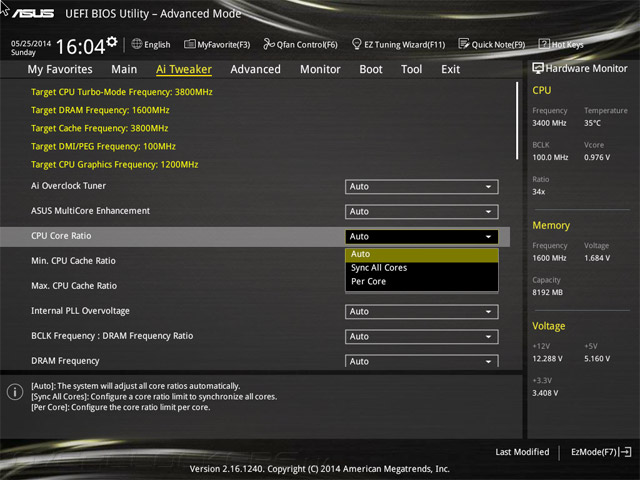The height and width of the screenshot is (480, 640).
Task: Select the CPU Core Ratio label
Action: pyautogui.click(x=61, y=236)
